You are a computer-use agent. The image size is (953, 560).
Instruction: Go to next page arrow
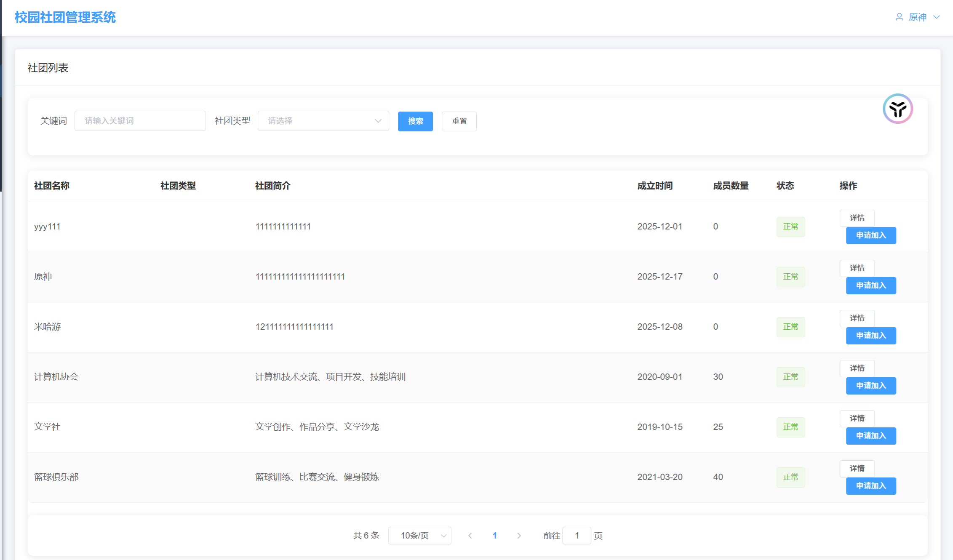click(x=519, y=536)
